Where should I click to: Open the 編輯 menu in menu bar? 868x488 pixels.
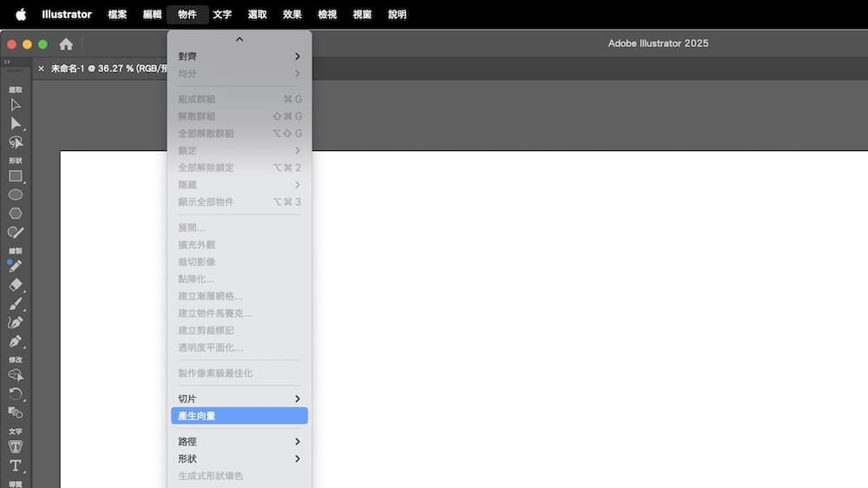click(152, 15)
